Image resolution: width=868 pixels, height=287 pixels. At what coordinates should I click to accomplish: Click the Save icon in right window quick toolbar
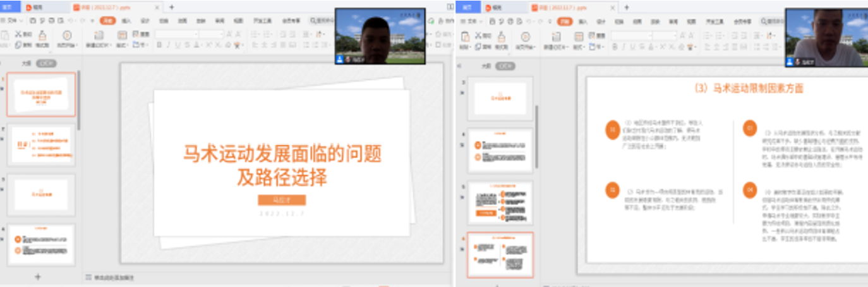[x=493, y=21]
